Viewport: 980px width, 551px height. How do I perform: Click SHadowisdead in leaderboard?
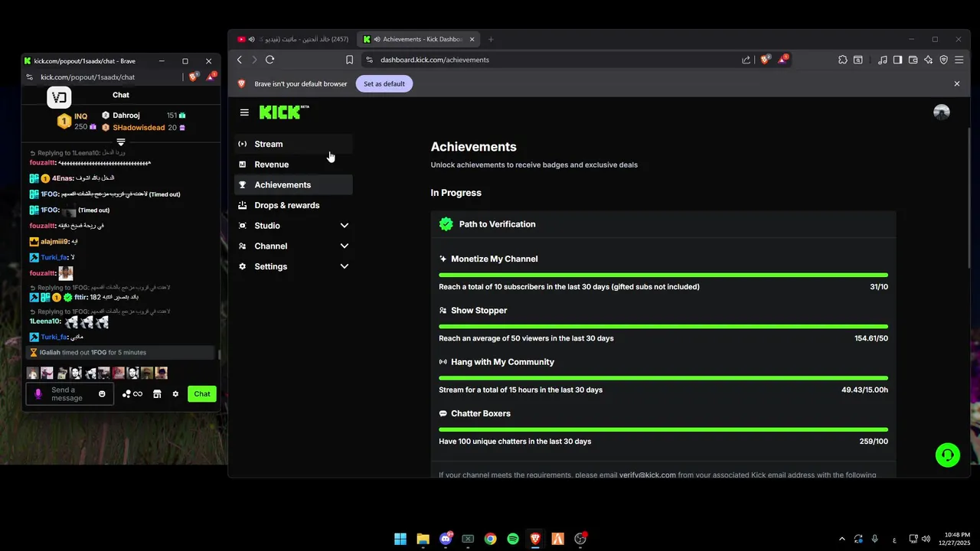point(139,128)
